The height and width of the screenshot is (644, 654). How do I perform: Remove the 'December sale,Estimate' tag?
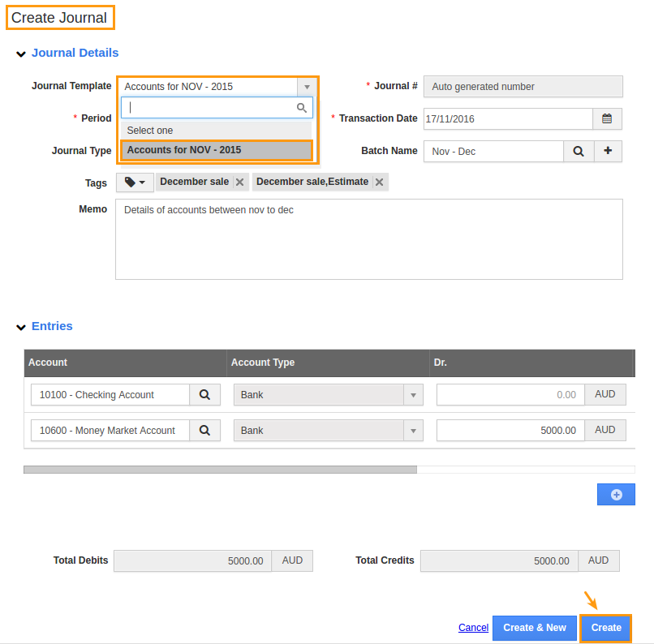(x=379, y=182)
